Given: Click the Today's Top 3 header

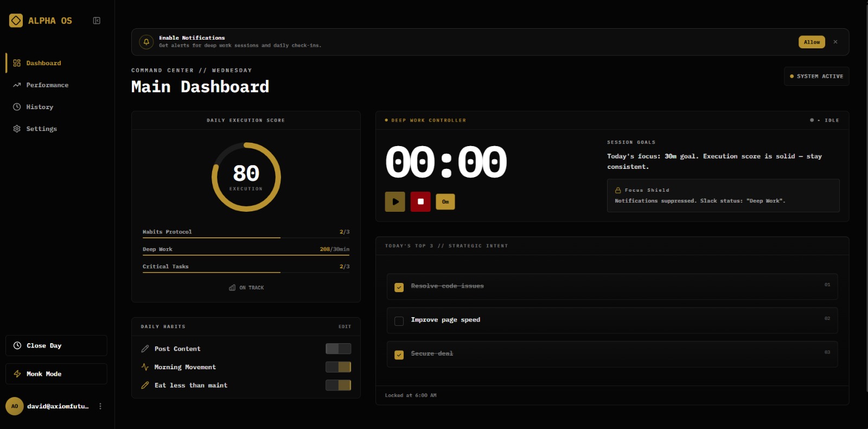Looking at the screenshot, I should [446, 246].
